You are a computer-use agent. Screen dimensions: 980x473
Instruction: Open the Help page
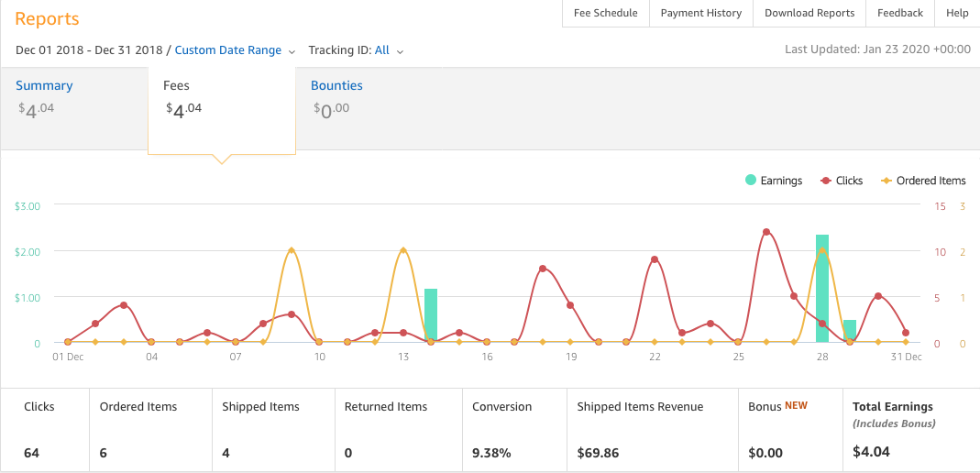(x=957, y=13)
